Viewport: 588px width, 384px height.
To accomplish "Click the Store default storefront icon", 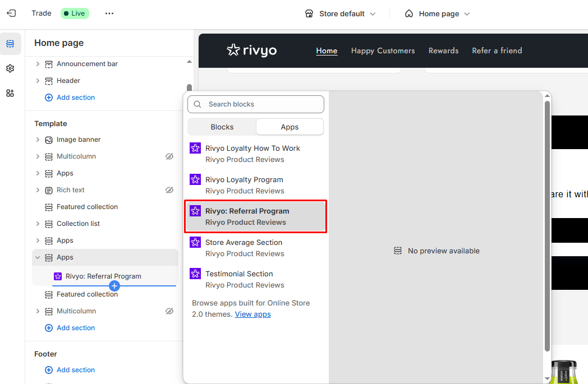I will tap(309, 14).
